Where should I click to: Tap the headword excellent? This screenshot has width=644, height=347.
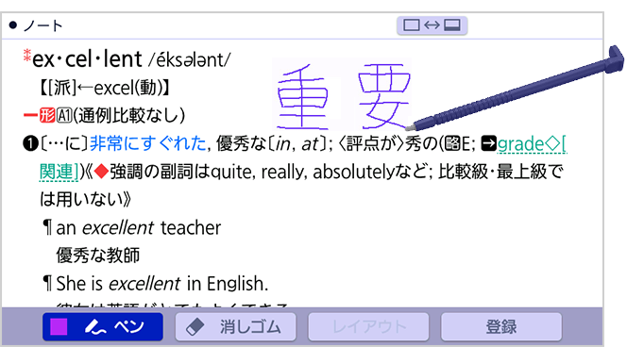87,59
